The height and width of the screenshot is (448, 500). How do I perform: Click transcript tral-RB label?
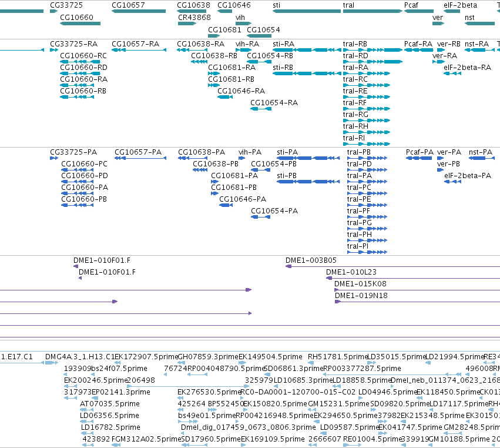[355, 44]
